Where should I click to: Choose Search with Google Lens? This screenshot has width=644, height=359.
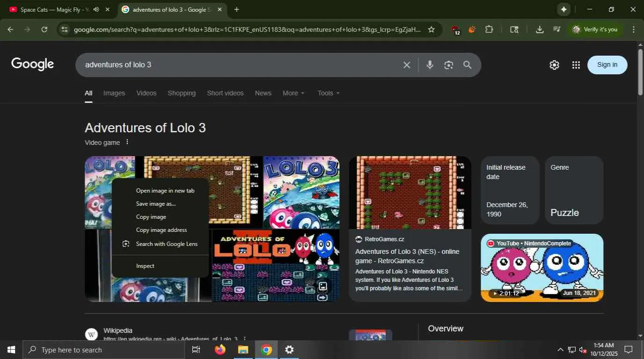pos(160,244)
